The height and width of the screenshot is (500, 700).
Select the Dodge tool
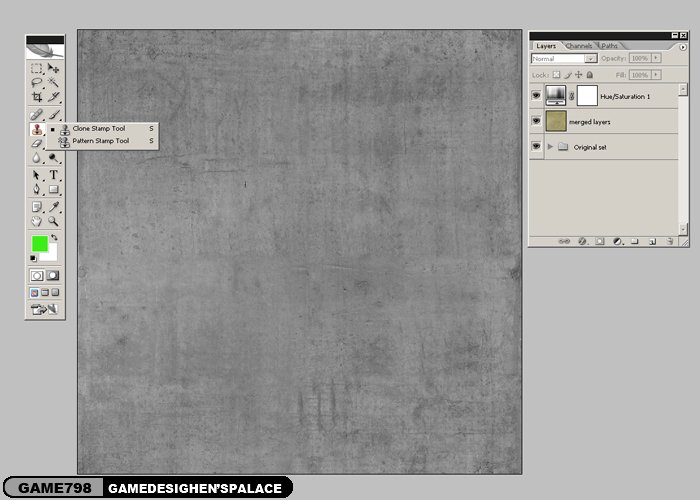pos(53,158)
